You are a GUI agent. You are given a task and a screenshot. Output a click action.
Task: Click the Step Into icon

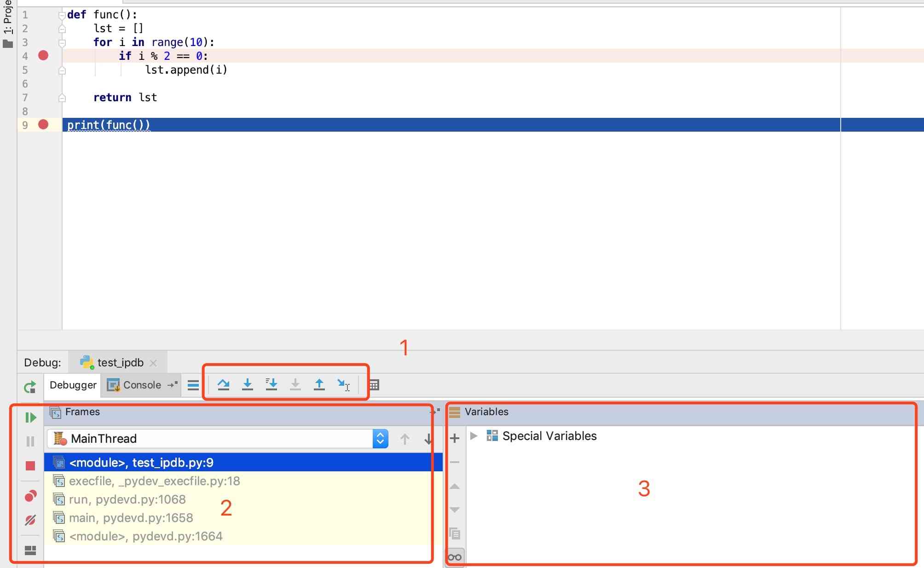tap(248, 384)
